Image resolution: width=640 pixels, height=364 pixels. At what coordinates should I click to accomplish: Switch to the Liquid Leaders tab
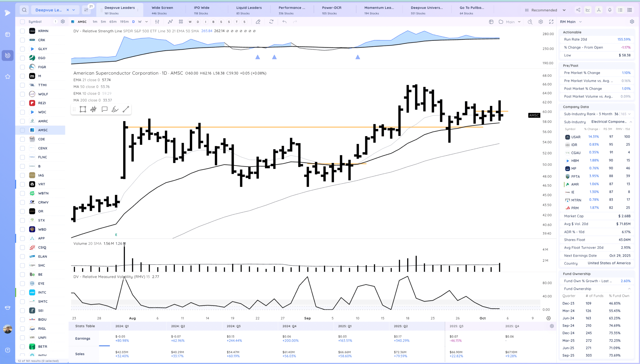[249, 10]
